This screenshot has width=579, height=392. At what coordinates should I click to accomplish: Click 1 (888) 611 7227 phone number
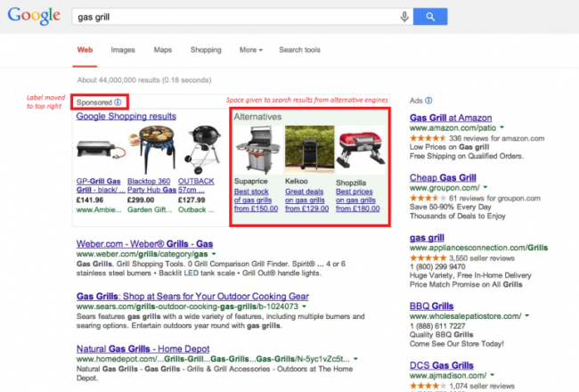[x=437, y=326]
